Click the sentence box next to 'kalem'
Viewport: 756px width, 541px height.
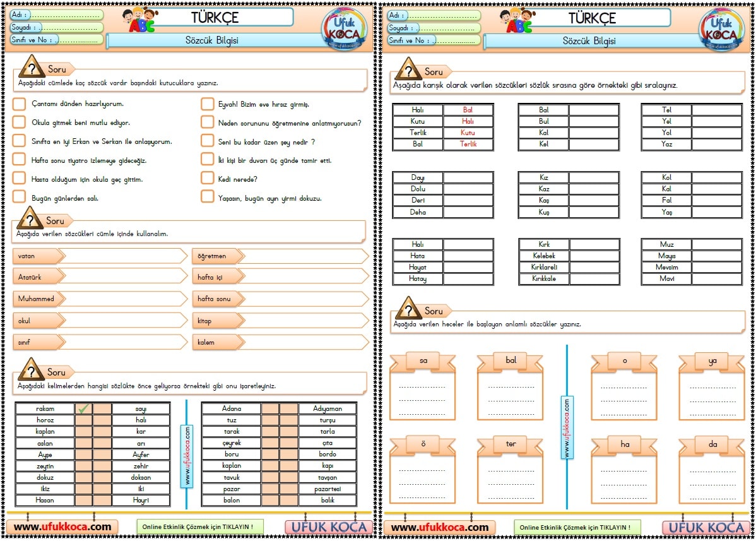(304, 342)
